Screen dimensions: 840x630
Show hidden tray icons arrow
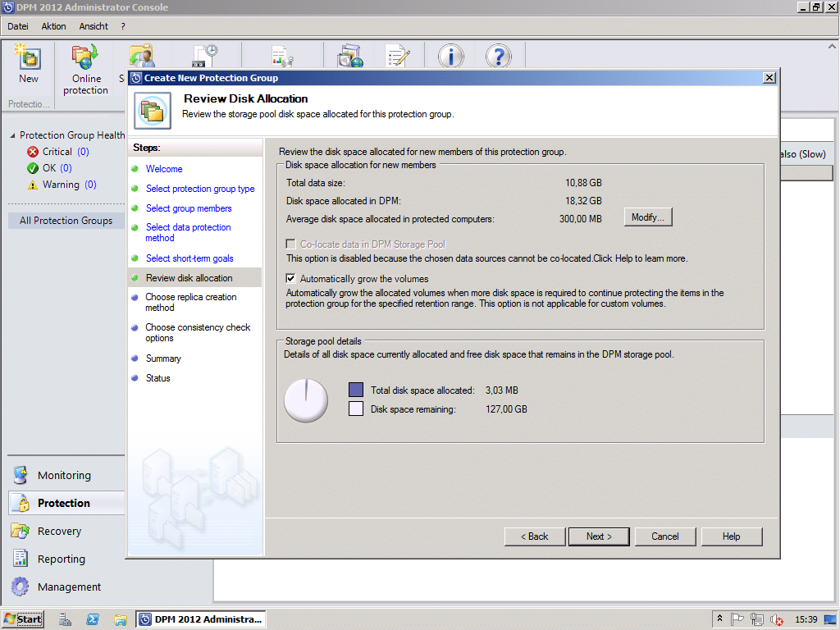(x=719, y=619)
